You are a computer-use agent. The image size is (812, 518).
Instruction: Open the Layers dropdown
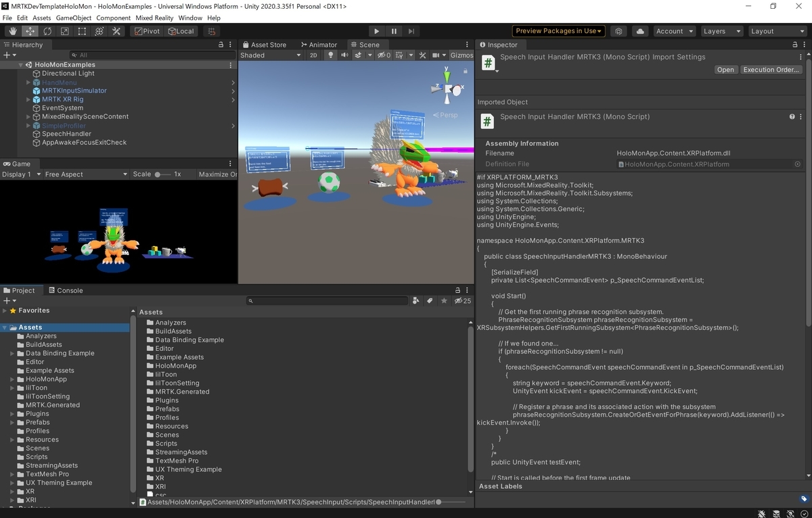pyautogui.click(x=720, y=31)
